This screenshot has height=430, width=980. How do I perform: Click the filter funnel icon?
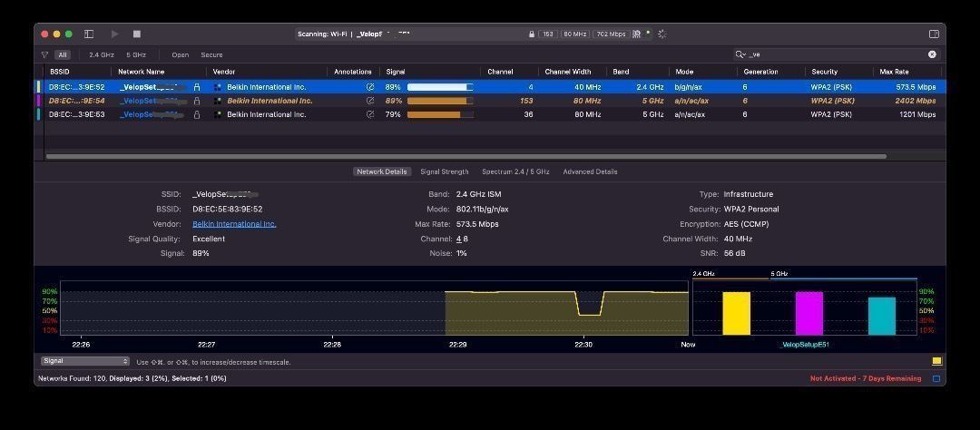coord(44,54)
